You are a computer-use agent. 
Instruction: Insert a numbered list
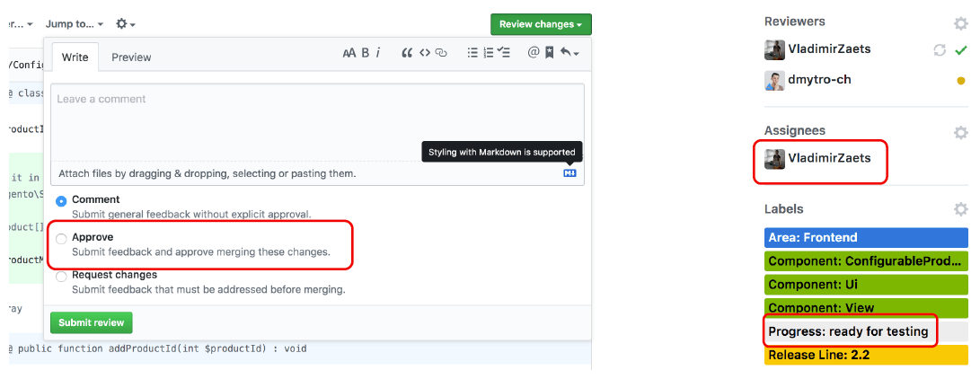pos(489,53)
